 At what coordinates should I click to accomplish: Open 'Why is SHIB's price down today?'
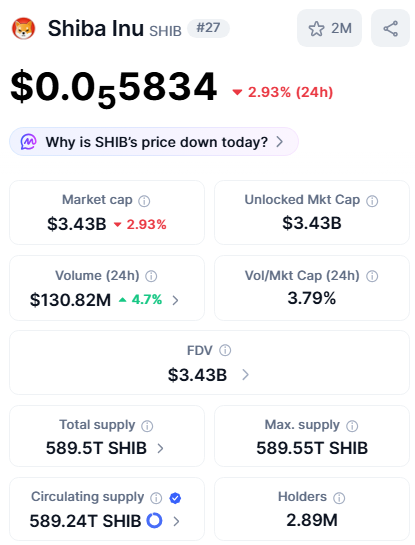click(154, 141)
